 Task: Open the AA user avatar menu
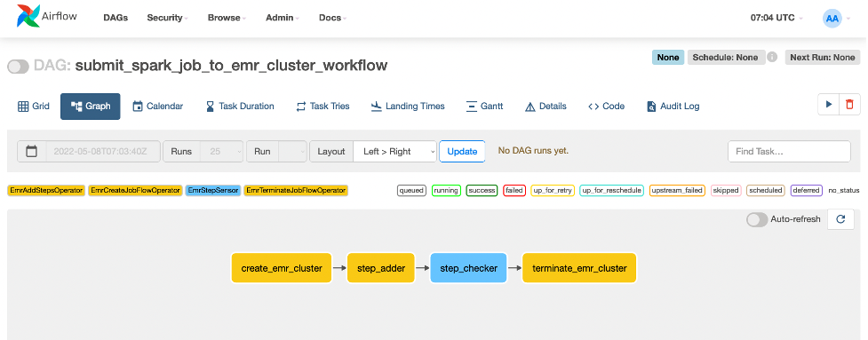832,19
